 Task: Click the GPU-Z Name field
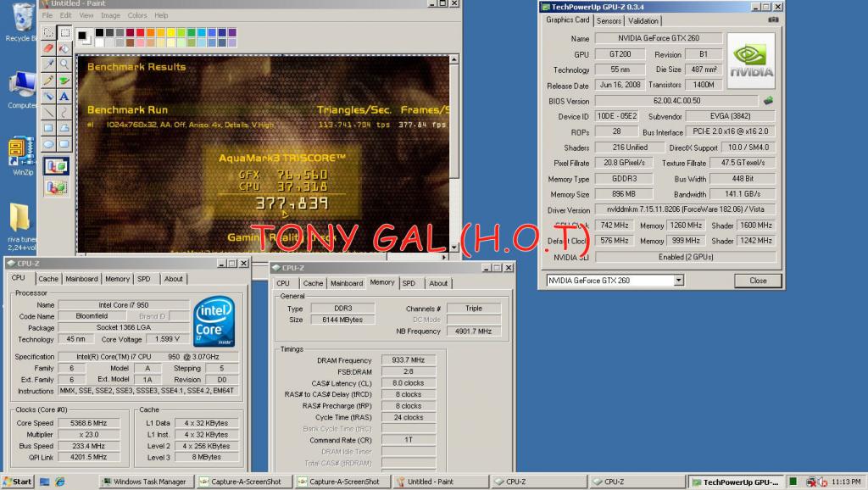point(658,38)
